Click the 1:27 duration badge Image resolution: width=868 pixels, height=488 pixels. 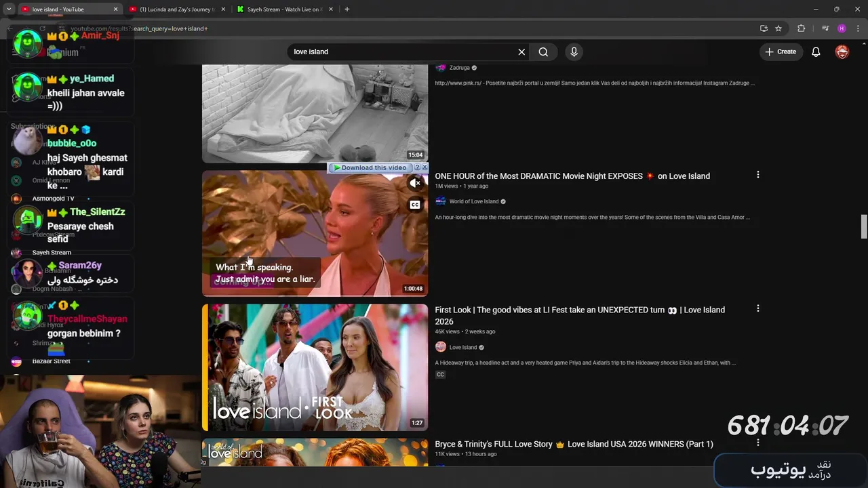(417, 423)
